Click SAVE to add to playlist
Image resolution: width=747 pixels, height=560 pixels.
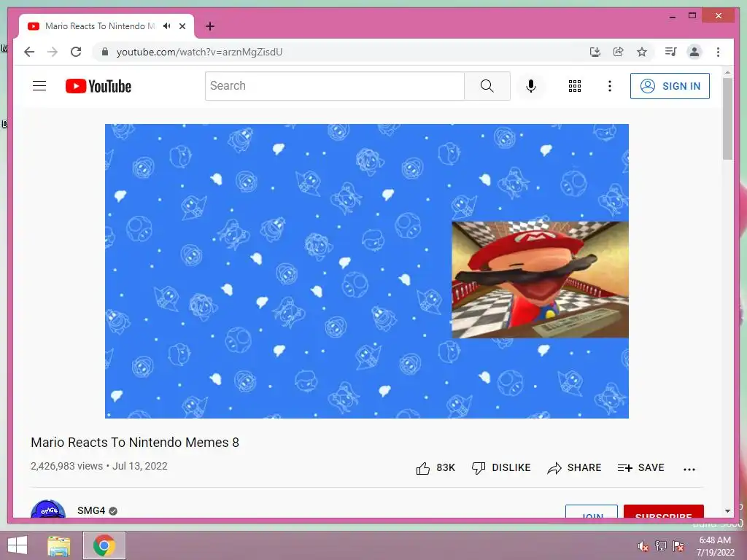coord(640,467)
